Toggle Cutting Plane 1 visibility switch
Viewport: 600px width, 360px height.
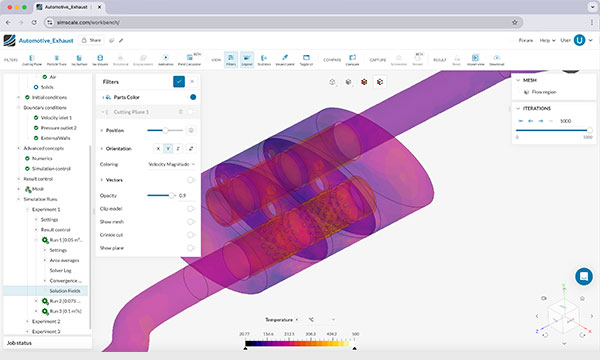[191, 112]
